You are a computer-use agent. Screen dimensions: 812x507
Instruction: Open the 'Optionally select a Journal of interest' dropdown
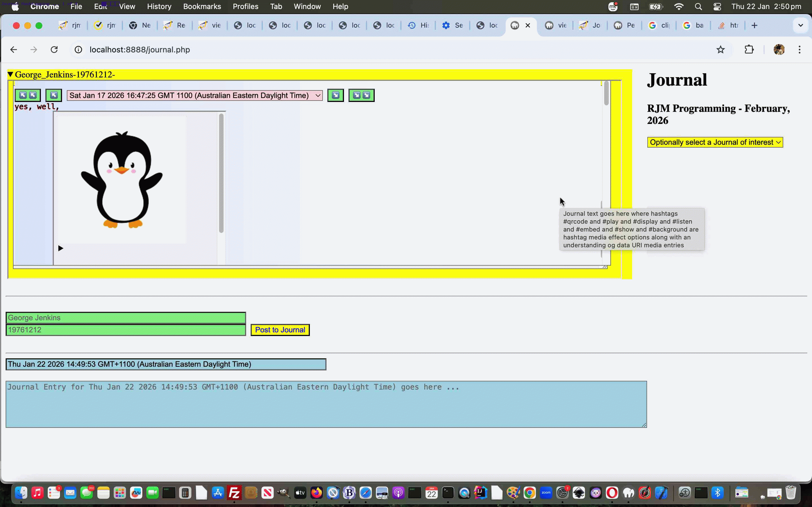(x=715, y=142)
